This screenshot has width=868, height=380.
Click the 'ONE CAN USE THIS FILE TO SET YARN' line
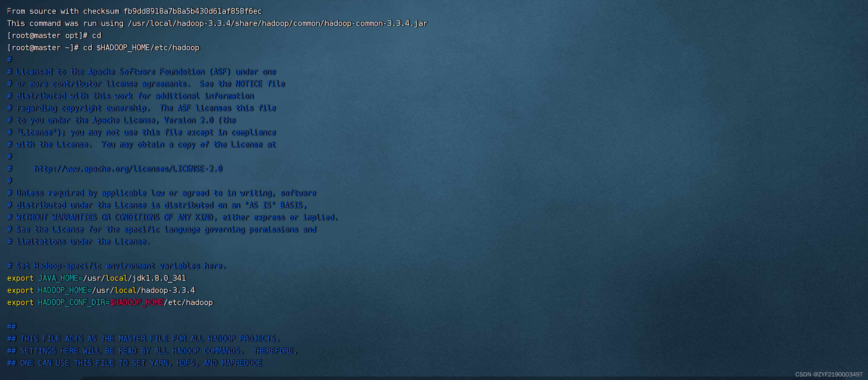click(x=134, y=363)
